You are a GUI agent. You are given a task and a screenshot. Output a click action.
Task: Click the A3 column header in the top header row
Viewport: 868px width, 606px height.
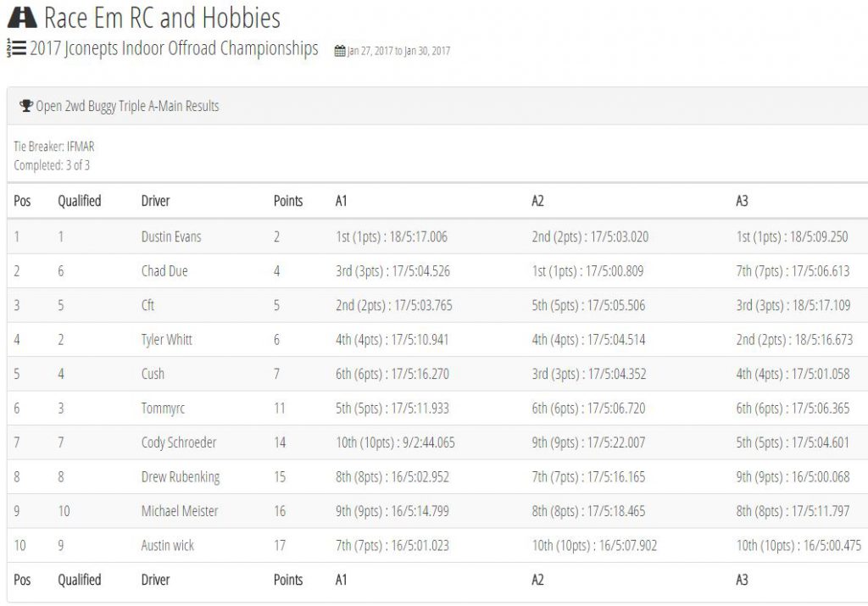coord(742,200)
